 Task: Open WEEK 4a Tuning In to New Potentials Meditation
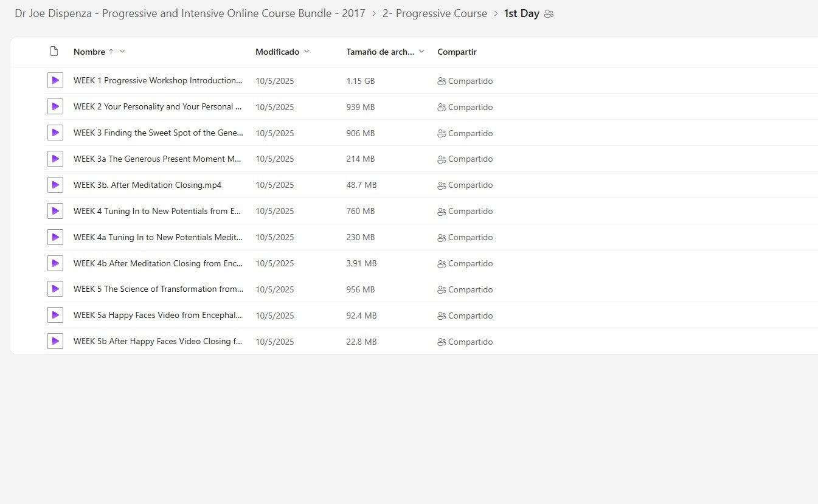point(158,237)
